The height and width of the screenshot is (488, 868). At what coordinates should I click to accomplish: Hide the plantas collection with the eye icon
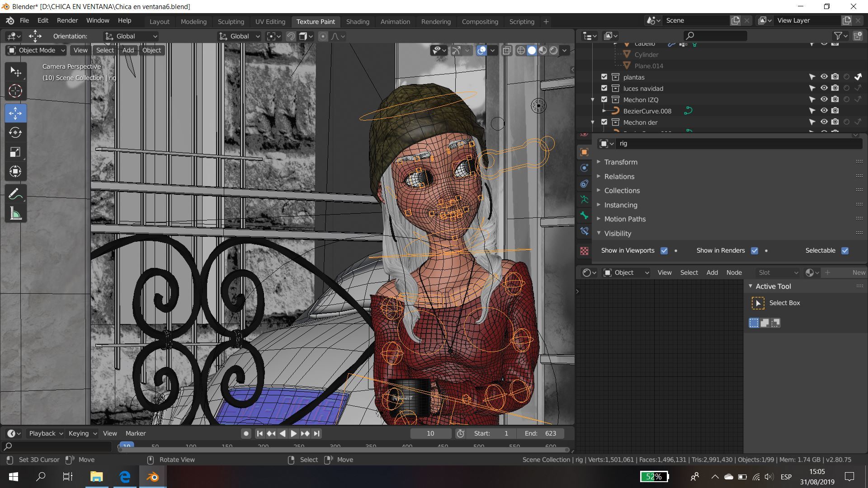pos(824,77)
